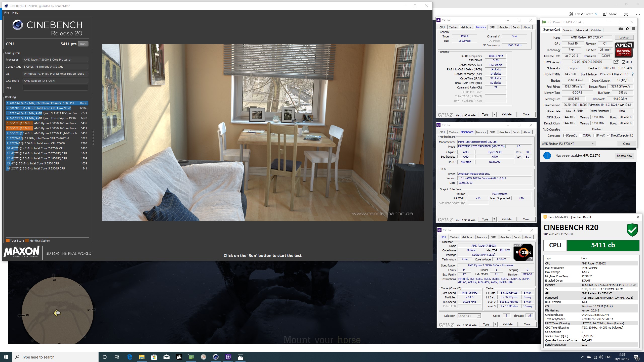Open the More options ellipsis in Photos

638,14
